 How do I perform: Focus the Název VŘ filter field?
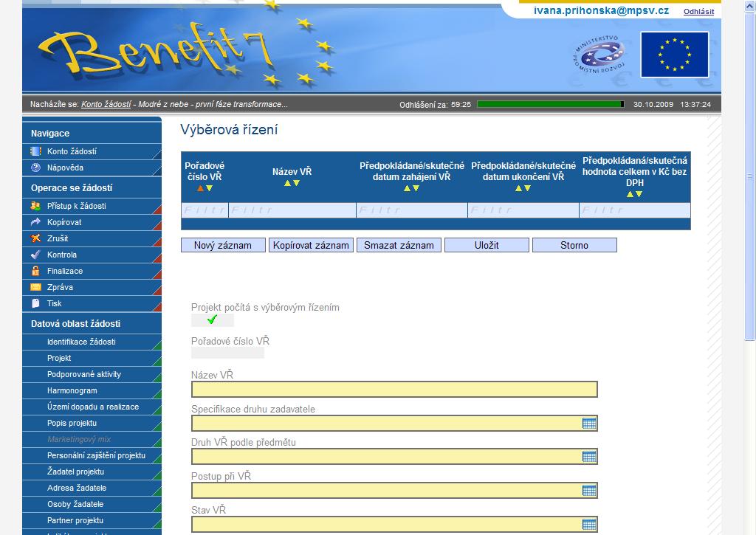click(292, 210)
